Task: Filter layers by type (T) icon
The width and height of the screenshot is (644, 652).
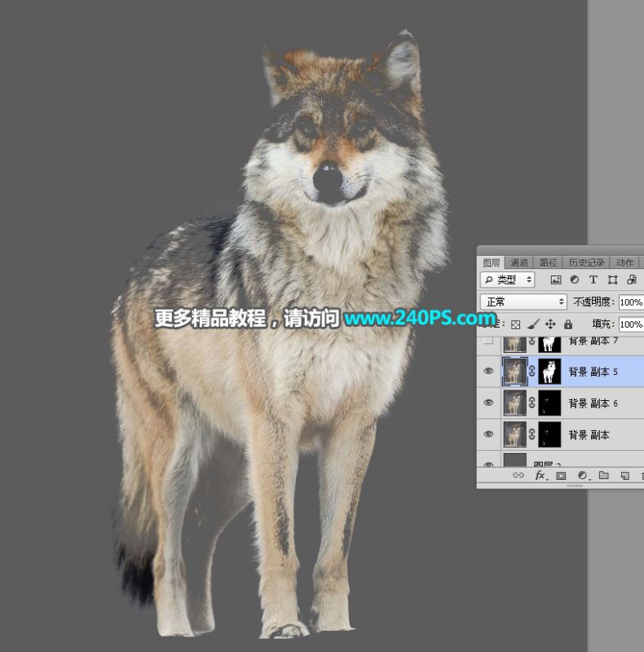Action: (x=593, y=280)
